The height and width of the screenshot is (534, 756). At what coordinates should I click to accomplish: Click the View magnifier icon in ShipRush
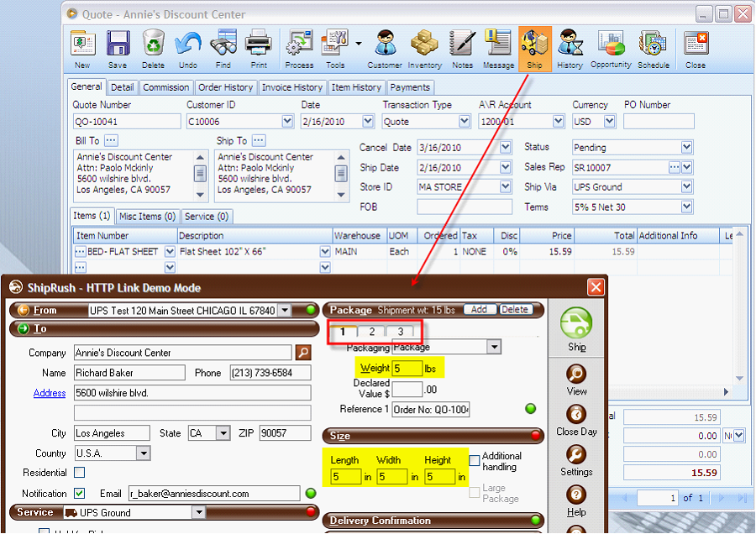click(x=576, y=373)
